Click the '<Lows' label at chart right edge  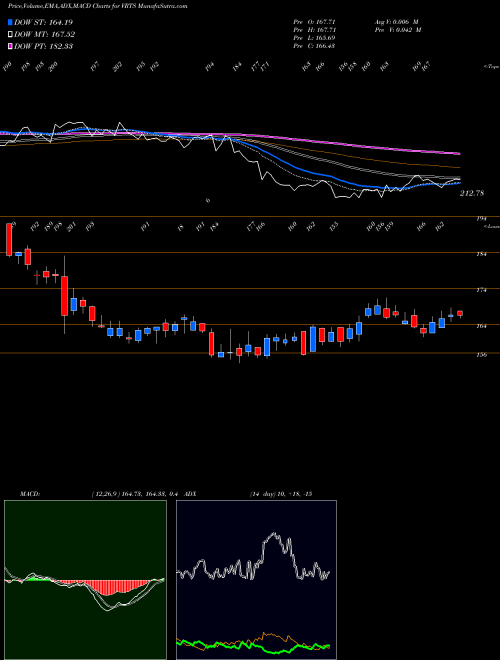[491, 226]
